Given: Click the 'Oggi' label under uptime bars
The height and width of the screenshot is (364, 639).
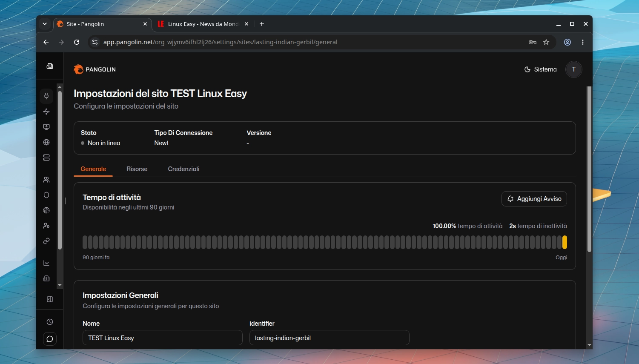Looking at the screenshot, I should click(562, 258).
